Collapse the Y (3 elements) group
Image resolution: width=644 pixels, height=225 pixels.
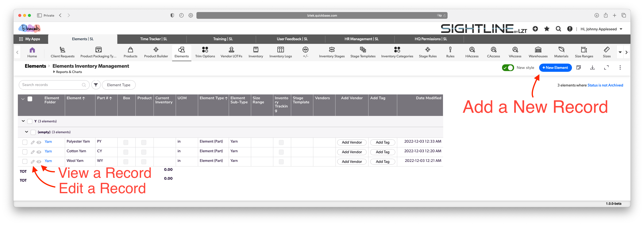click(23, 121)
